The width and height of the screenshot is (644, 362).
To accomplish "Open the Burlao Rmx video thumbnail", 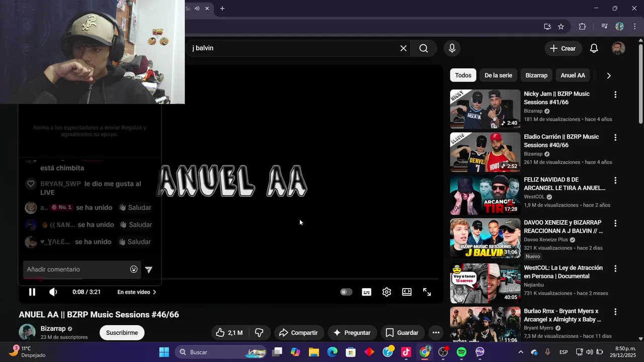I will pos(485,324).
